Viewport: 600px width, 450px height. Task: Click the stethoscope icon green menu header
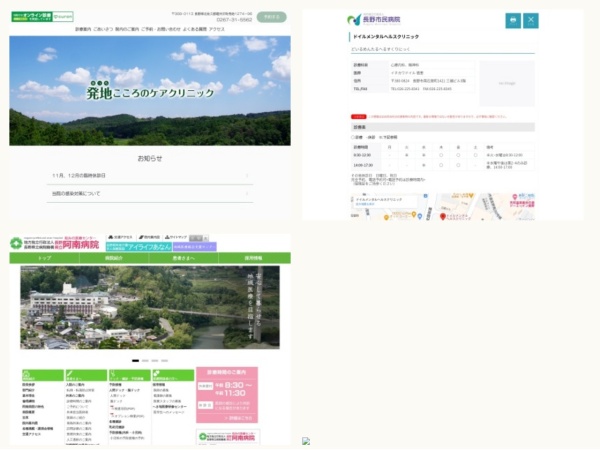tap(130, 375)
